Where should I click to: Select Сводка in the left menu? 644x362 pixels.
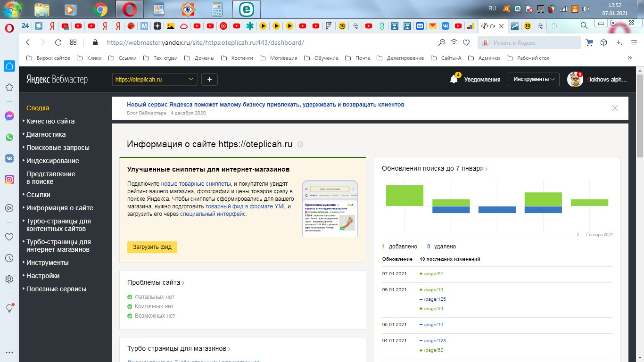click(38, 108)
